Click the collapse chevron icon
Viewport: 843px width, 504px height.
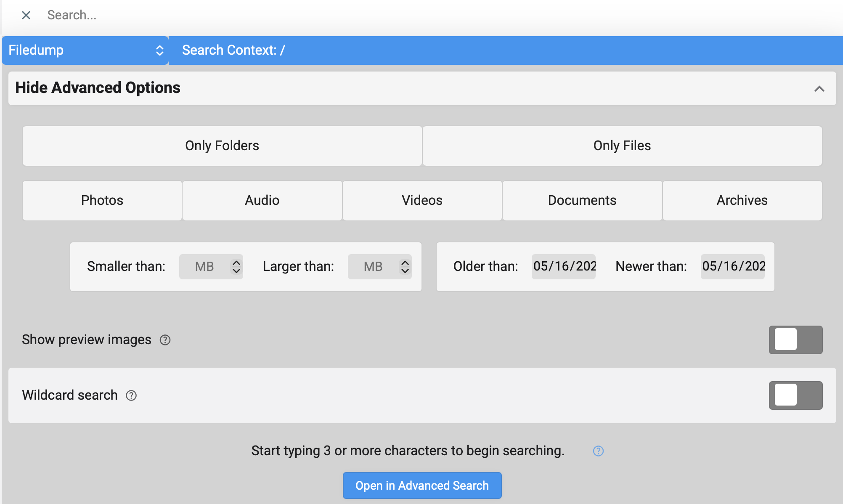pyautogui.click(x=819, y=89)
